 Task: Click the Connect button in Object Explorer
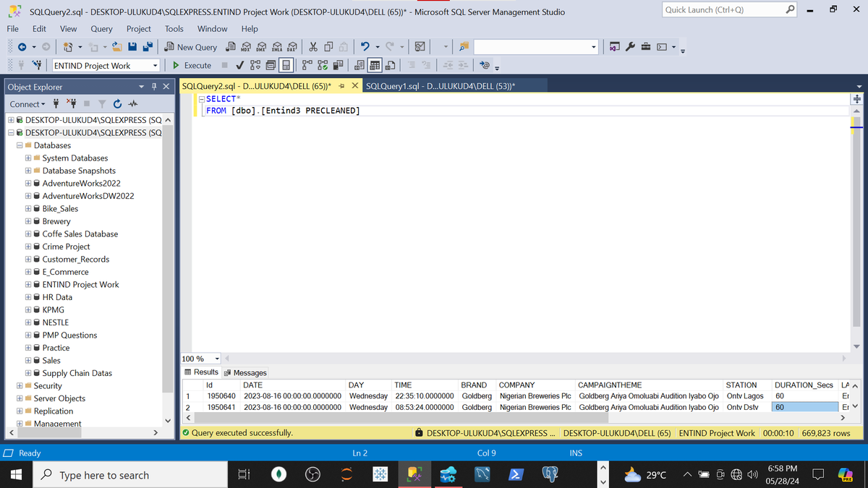(29, 104)
